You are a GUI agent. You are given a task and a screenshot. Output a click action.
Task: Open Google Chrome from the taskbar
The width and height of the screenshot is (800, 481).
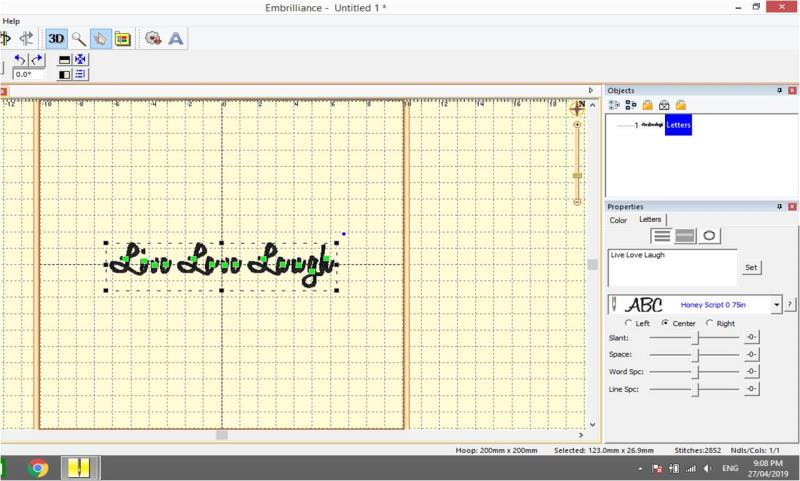(38, 468)
